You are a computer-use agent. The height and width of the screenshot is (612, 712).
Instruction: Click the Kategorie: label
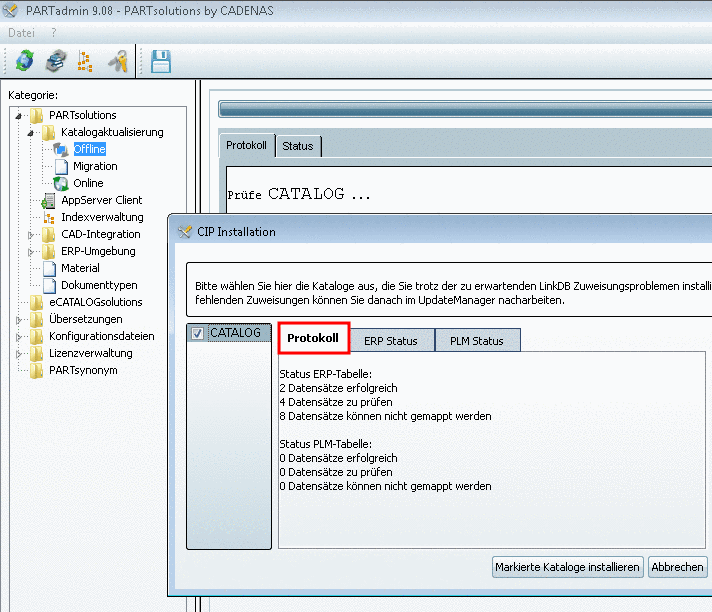tap(33, 95)
